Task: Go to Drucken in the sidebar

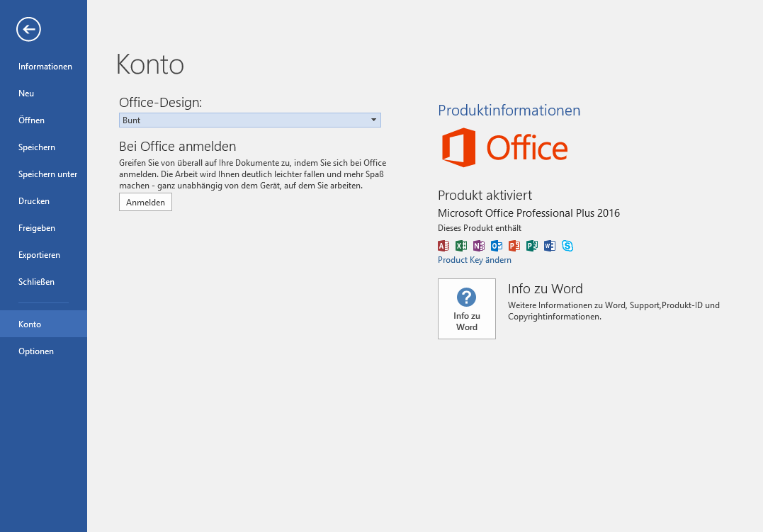Action: tap(44, 201)
